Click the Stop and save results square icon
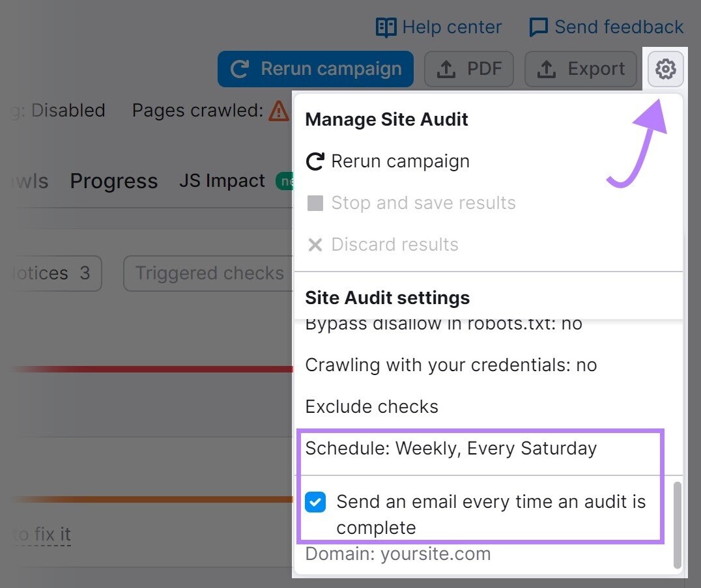Viewport: 701px width, 588px height. pyautogui.click(x=315, y=203)
